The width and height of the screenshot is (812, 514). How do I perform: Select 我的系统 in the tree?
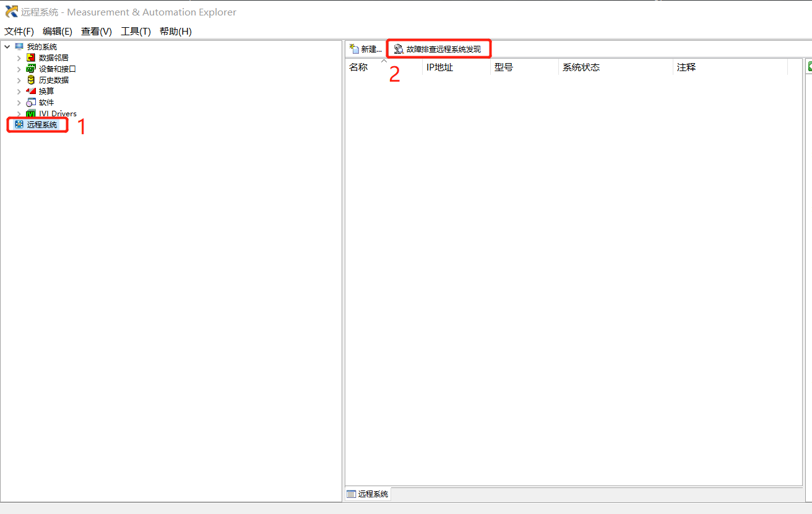[42, 47]
